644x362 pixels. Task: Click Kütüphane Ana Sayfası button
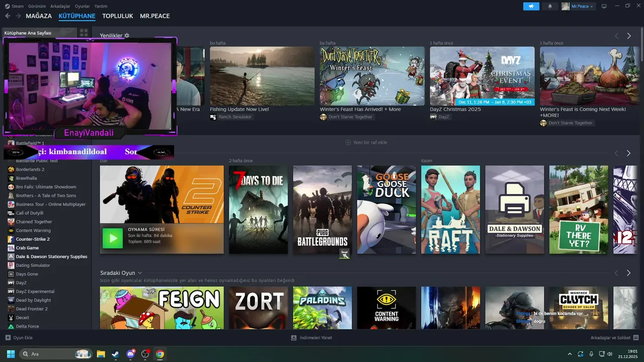(x=40, y=33)
